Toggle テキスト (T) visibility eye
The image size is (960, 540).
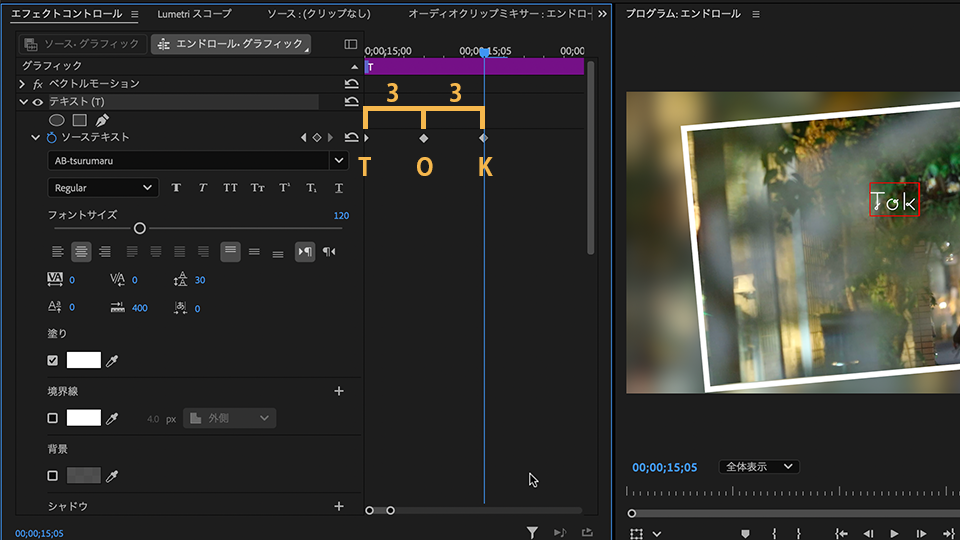[x=38, y=102]
